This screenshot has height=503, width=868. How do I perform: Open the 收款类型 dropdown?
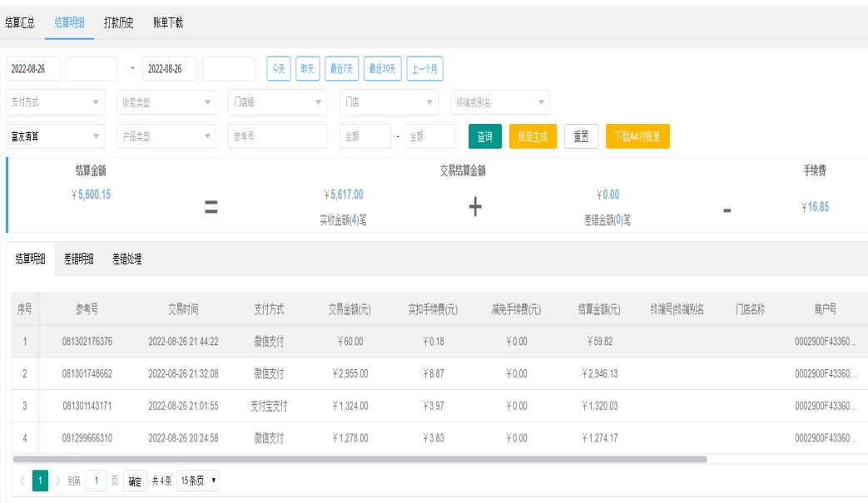(165, 102)
